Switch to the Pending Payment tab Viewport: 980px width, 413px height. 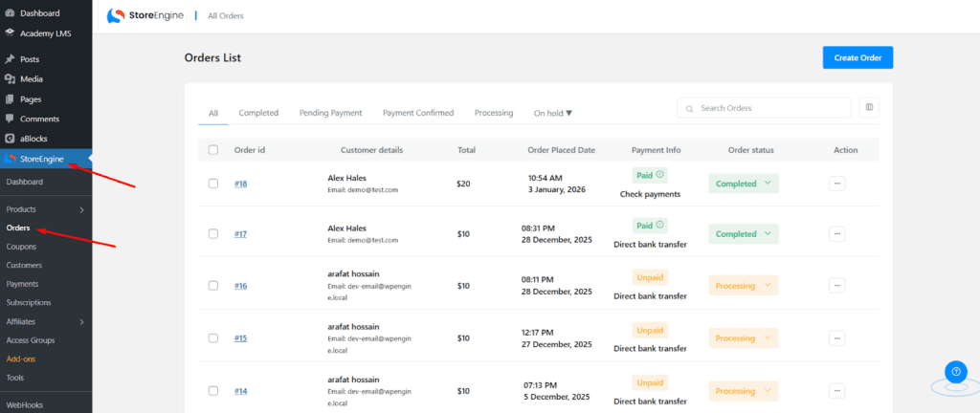click(x=330, y=113)
